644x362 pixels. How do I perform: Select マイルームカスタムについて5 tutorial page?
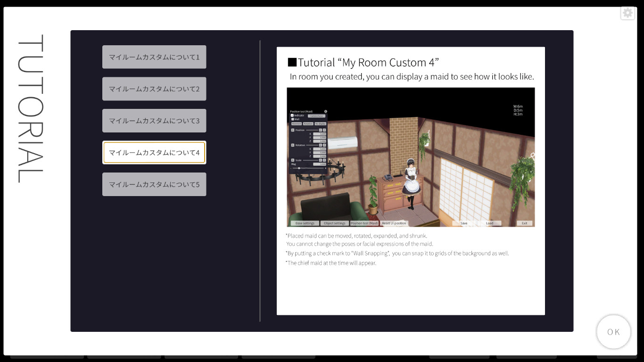tap(154, 184)
